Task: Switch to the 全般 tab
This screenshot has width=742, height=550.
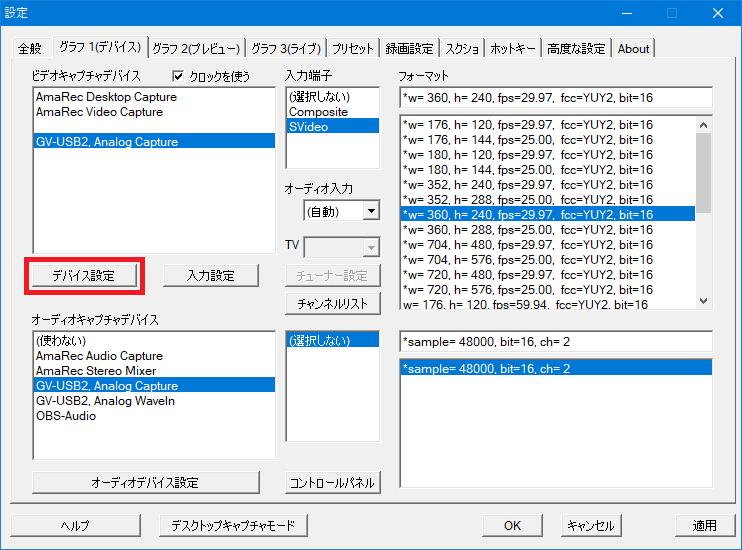Action: pos(30,48)
